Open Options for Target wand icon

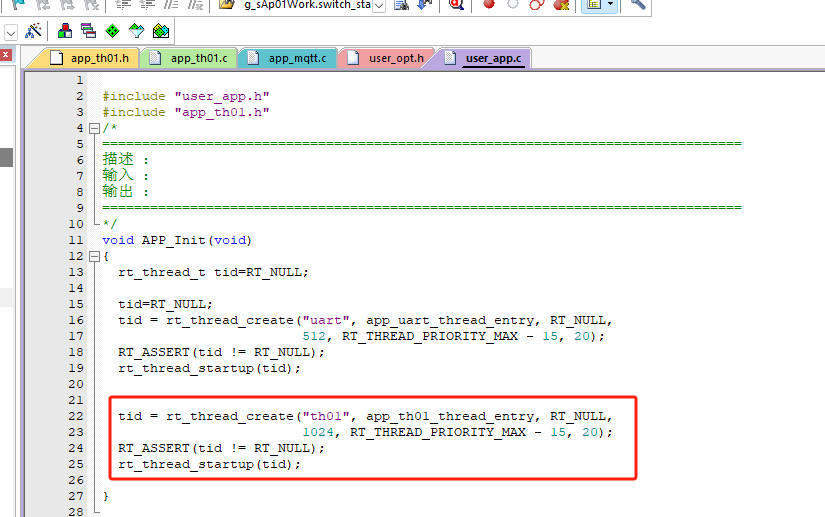(33, 31)
